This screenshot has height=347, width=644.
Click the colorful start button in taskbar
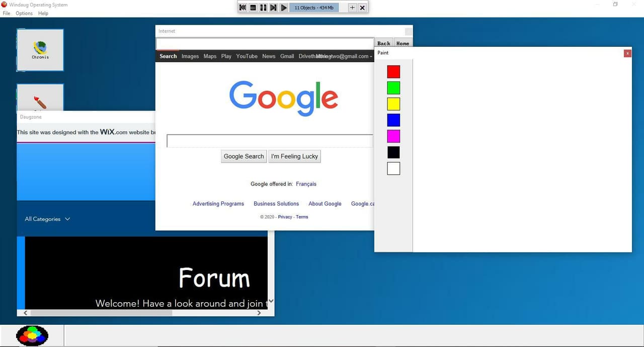point(32,335)
